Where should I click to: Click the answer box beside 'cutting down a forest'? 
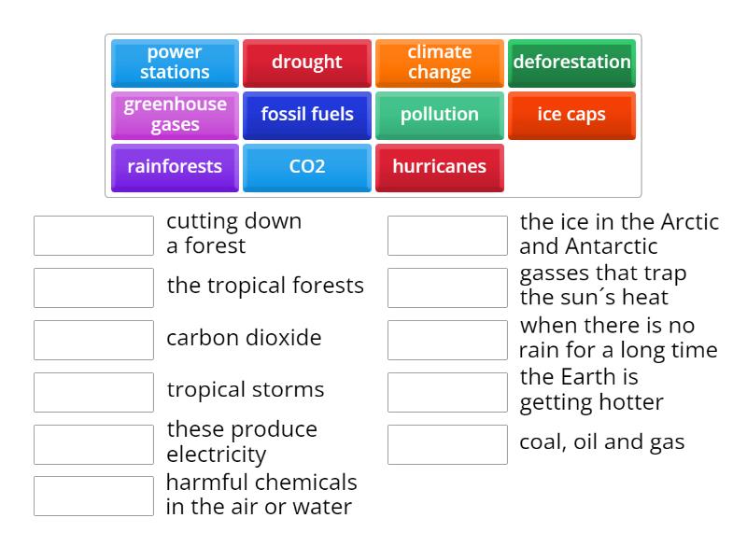point(92,234)
